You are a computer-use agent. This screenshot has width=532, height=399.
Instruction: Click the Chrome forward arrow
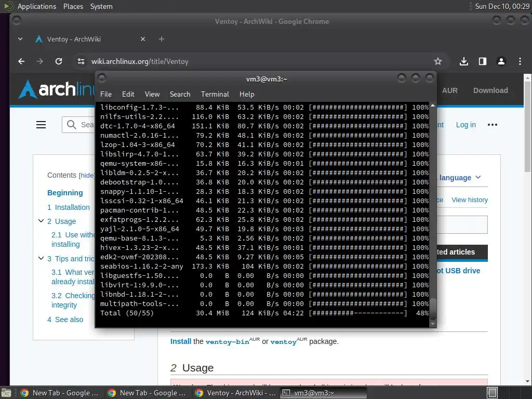pos(39,61)
